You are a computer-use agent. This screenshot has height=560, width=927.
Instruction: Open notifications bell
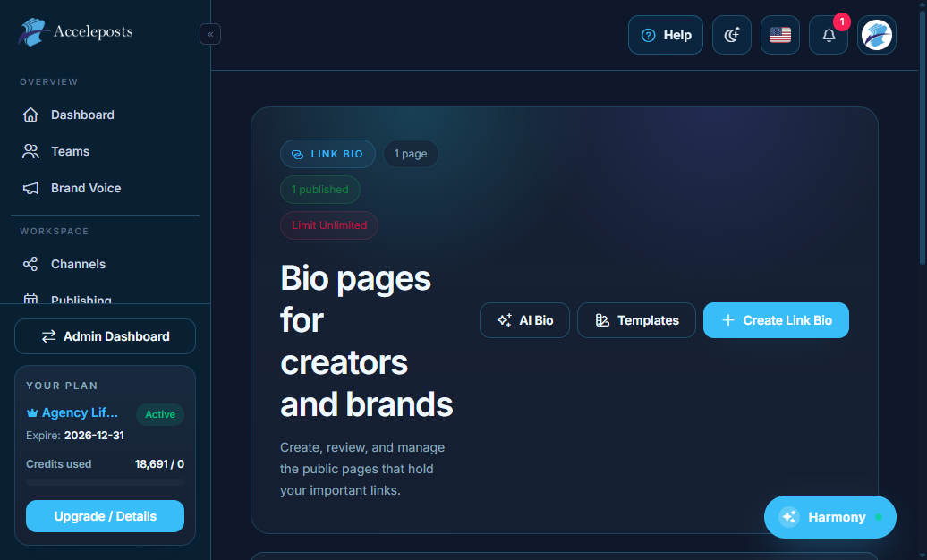click(x=829, y=35)
